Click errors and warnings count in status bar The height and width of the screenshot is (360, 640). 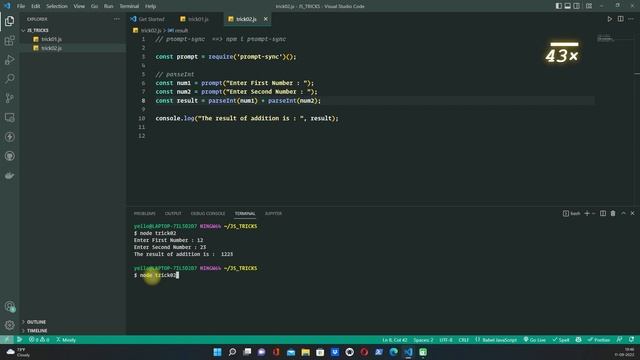point(39,340)
